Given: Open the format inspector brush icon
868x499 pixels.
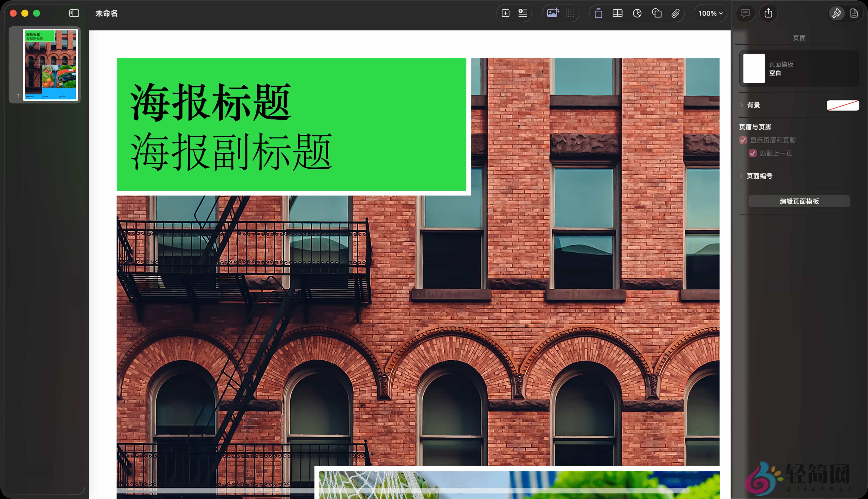Looking at the screenshot, I should point(837,13).
